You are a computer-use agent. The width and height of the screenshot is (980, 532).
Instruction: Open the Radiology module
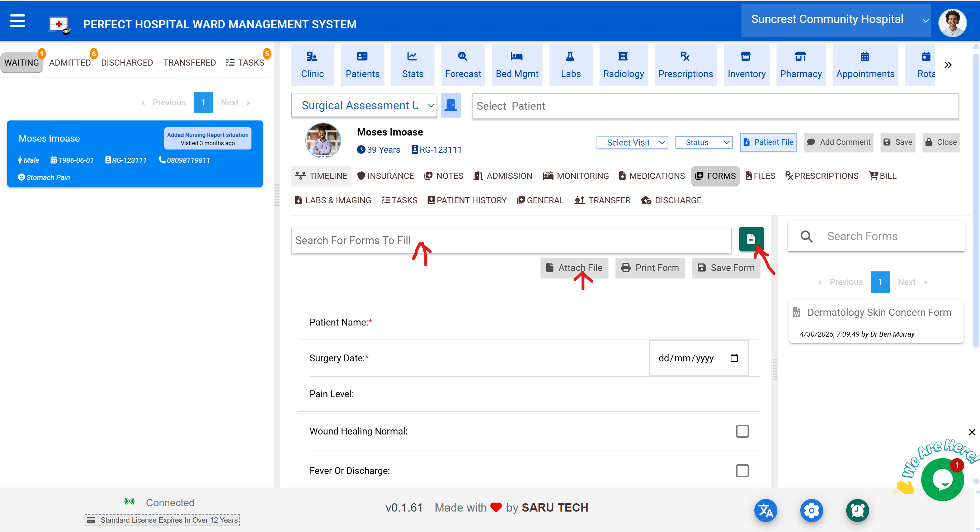coord(623,65)
